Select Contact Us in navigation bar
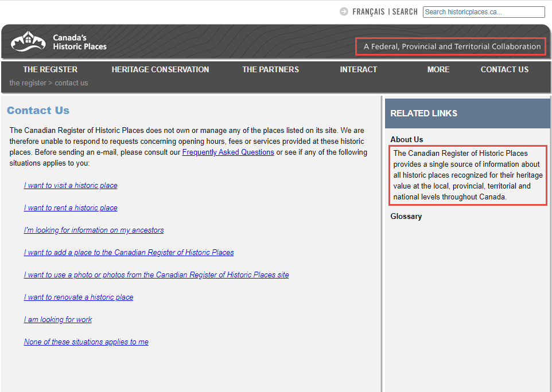This screenshot has width=552, height=392. coord(504,69)
